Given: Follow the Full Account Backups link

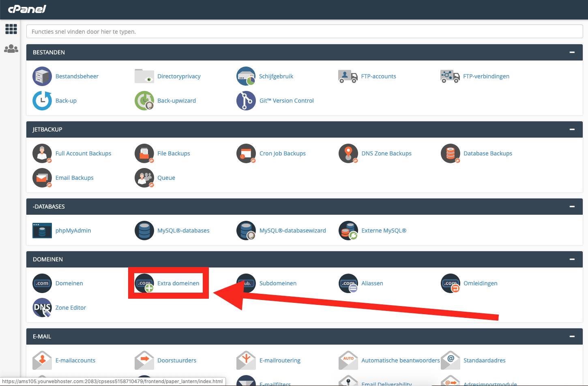Looking at the screenshot, I should (x=83, y=153).
